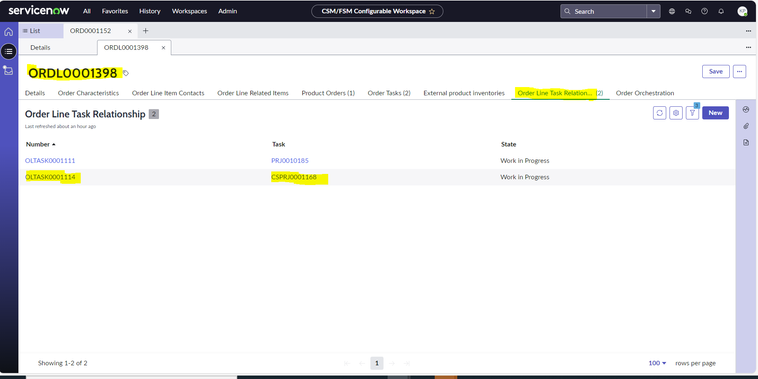Switch to the Details sub-tab of ORD0001152
758x379 pixels.
[x=40, y=48]
